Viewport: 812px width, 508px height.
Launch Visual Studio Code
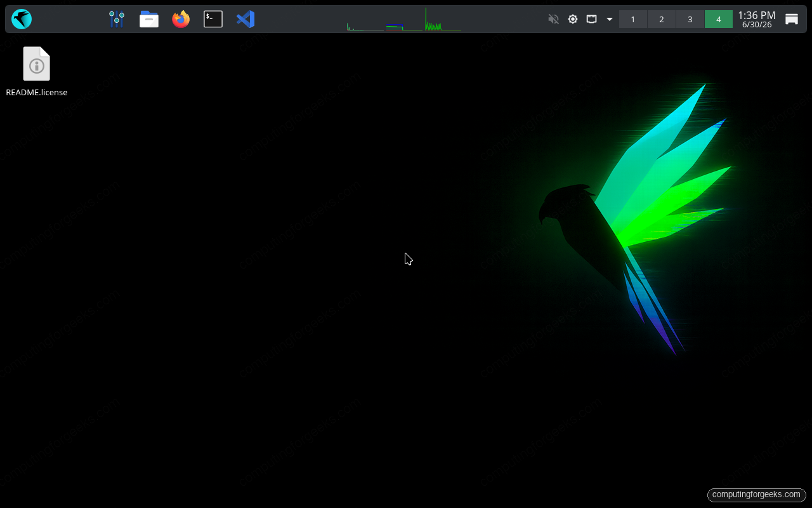246,19
